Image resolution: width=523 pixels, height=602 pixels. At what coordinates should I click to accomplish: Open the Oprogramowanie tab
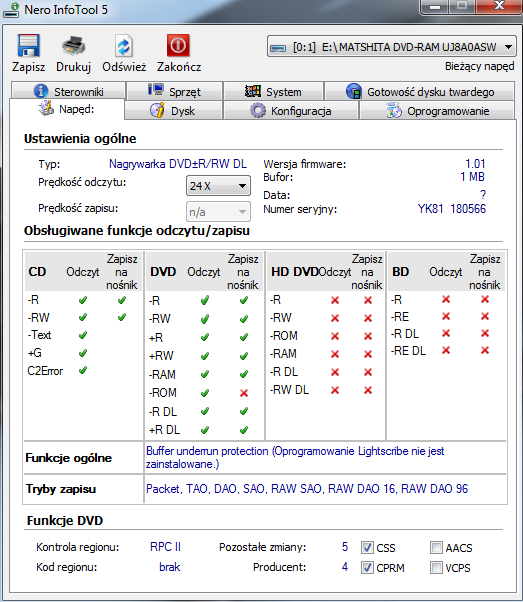click(437, 111)
